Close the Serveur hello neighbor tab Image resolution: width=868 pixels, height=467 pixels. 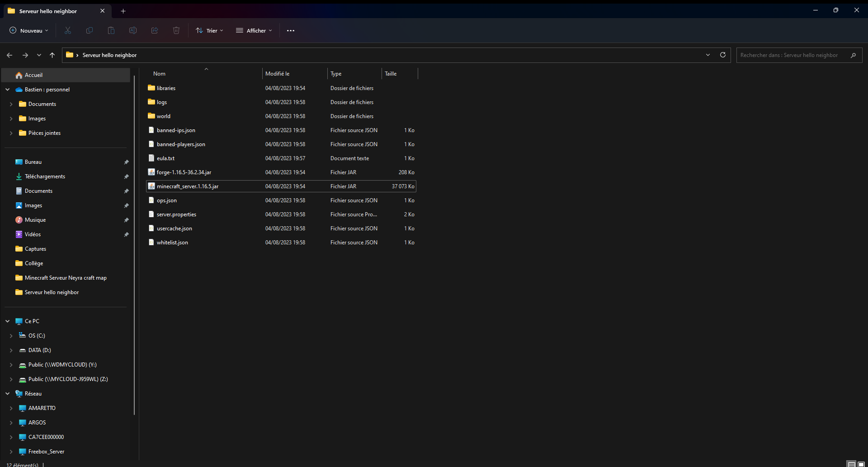103,11
